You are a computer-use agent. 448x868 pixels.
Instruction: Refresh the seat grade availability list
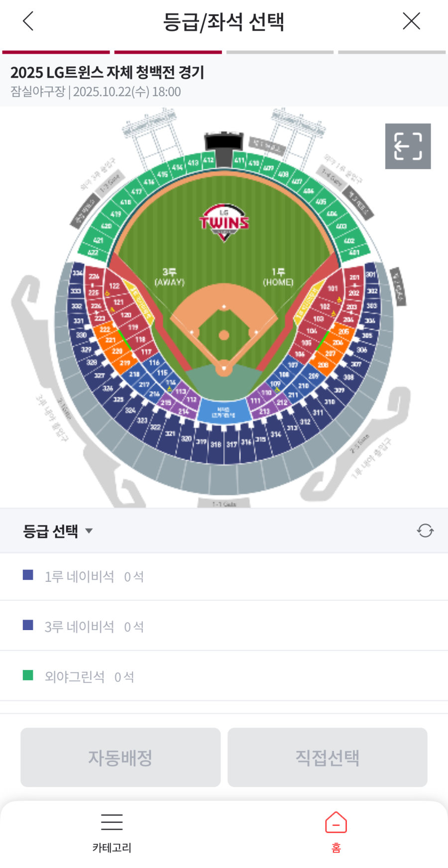pos(425,531)
